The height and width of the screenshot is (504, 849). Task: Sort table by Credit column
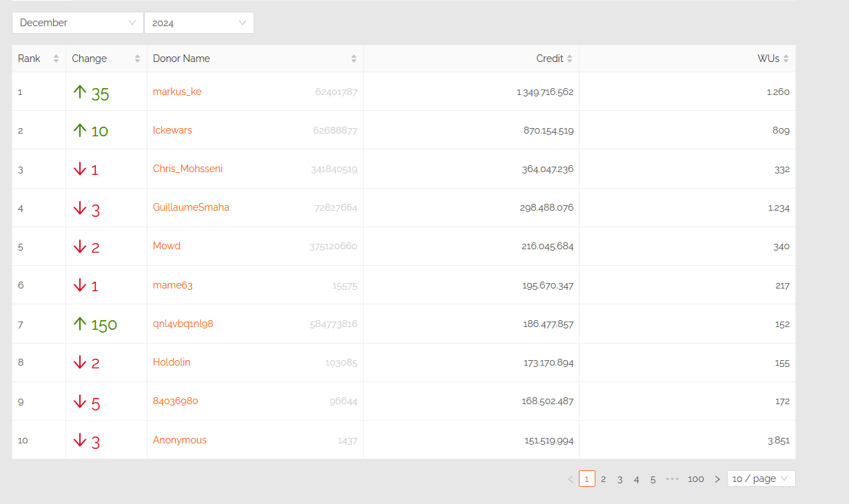point(570,59)
